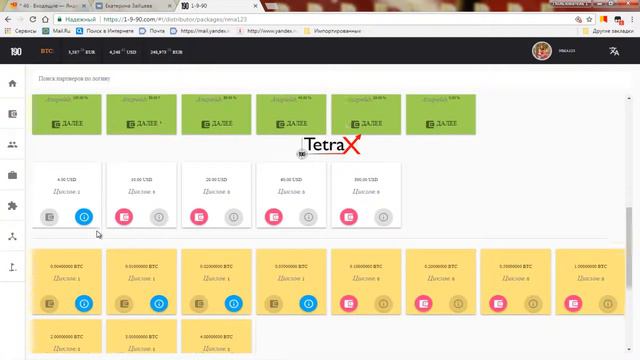Click the user avatar picture in the header
This screenshot has height=360, width=640.
pos(542,51)
